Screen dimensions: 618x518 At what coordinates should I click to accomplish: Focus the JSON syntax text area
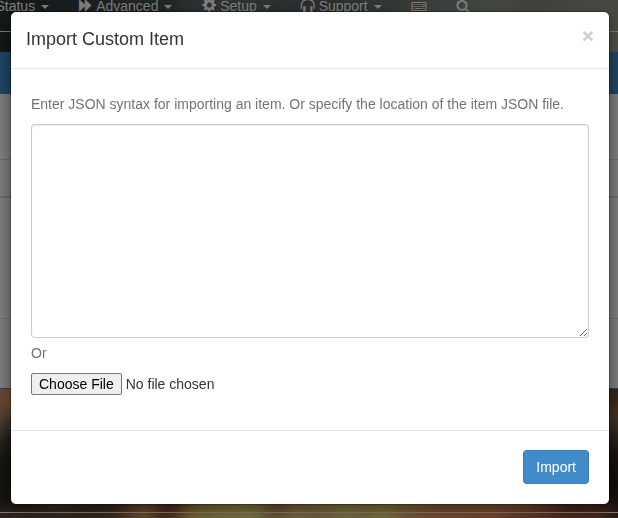coord(310,231)
